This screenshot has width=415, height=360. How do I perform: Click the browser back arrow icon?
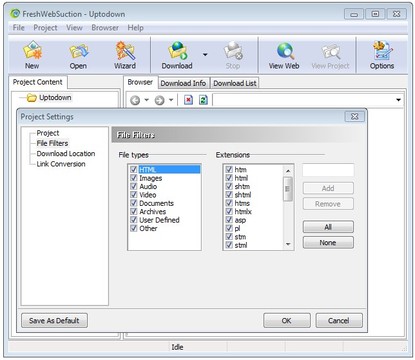135,100
